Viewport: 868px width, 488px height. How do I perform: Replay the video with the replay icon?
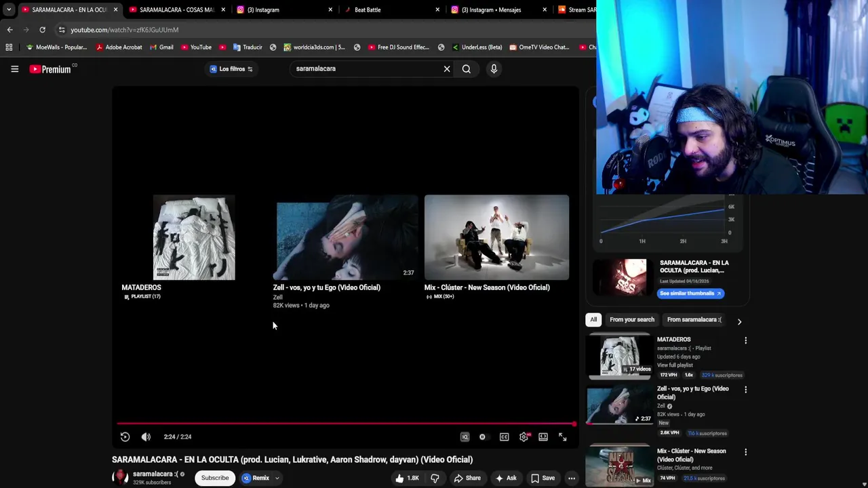(125, 437)
